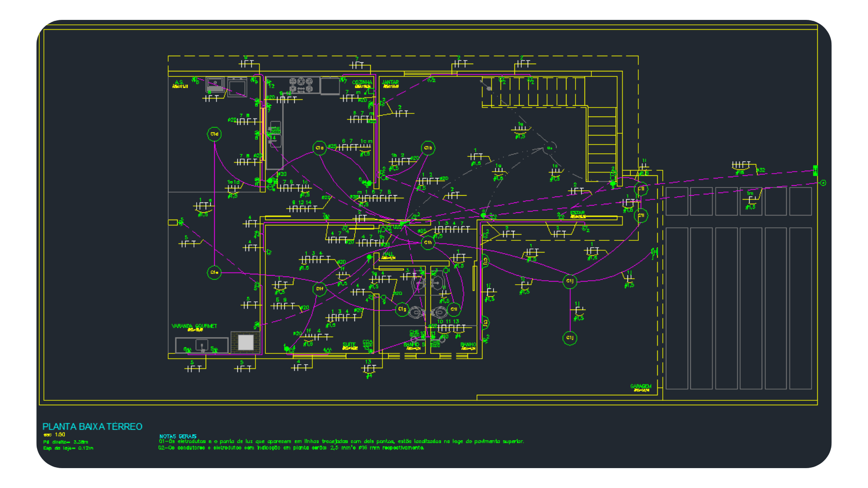This screenshot has width=868, height=488.
Task: Click the NOTAS GERAIS heading
Action: pyautogui.click(x=178, y=436)
